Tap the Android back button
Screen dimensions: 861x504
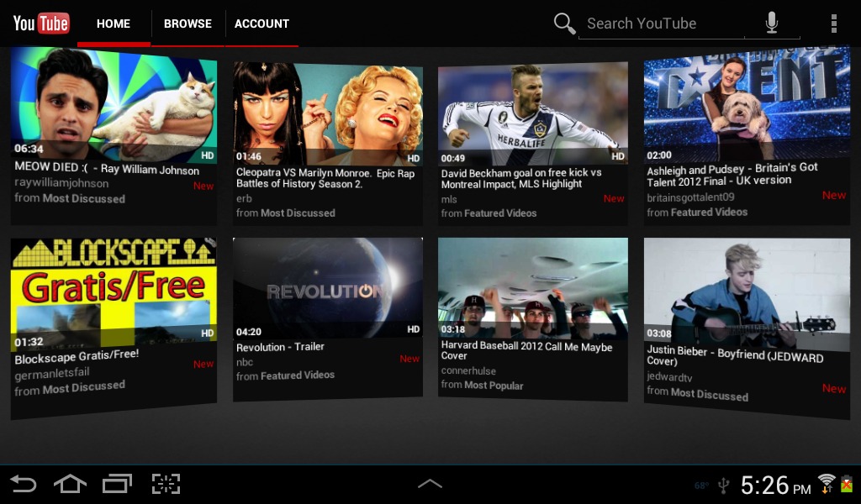click(24, 484)
